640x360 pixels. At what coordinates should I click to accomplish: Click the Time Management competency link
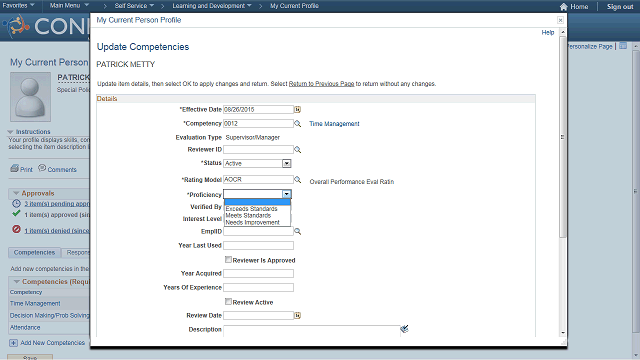(334, 124)
